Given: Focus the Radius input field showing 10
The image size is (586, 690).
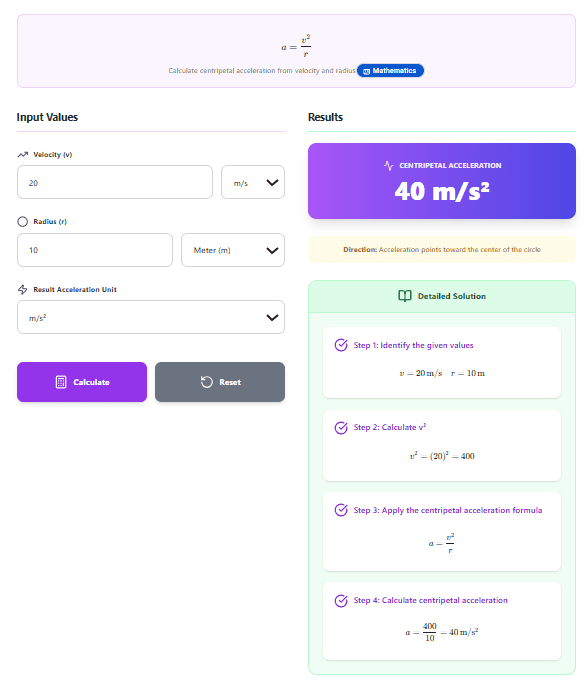Looking at the screenshot, I should coord(95,250).
